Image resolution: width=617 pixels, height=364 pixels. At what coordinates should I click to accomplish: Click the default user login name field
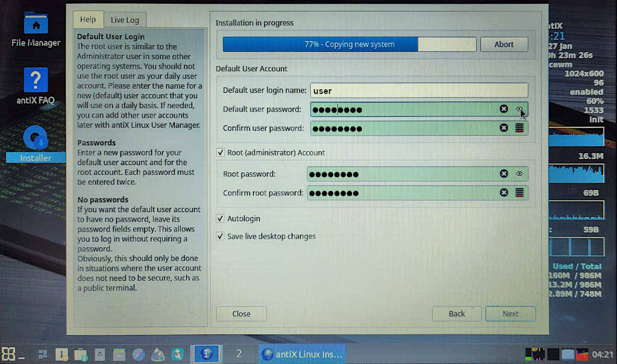pos(419,91)
